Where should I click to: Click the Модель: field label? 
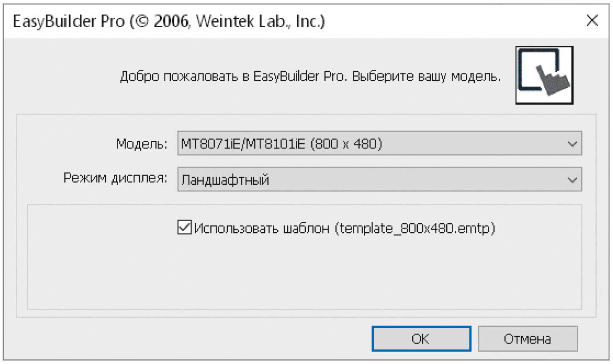pyautogui.click(x=142, y=144)
